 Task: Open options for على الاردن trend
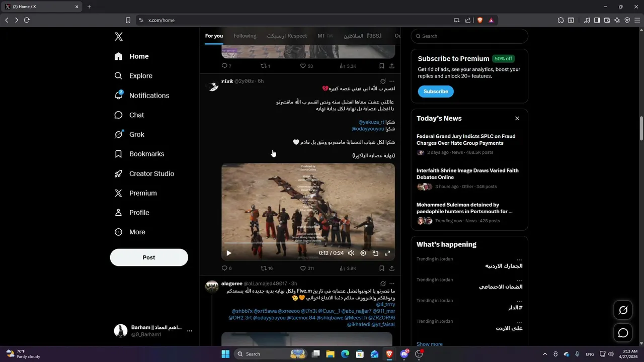[519, 322]
